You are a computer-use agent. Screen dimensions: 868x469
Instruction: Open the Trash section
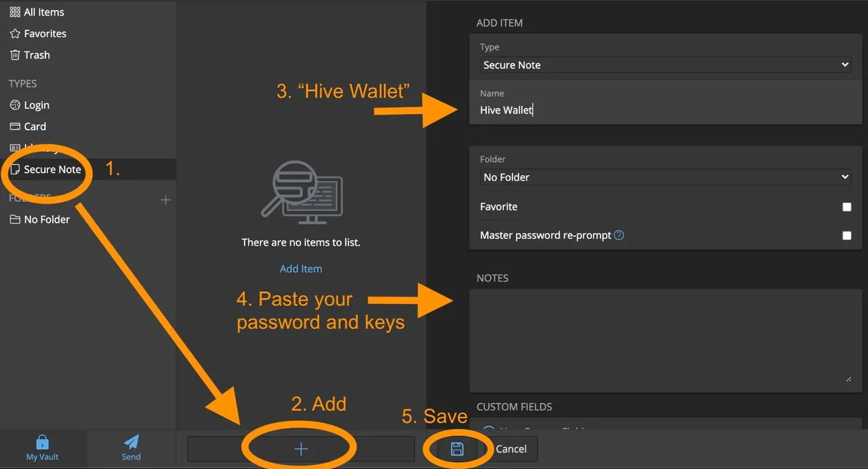click(x=30, y=55)
